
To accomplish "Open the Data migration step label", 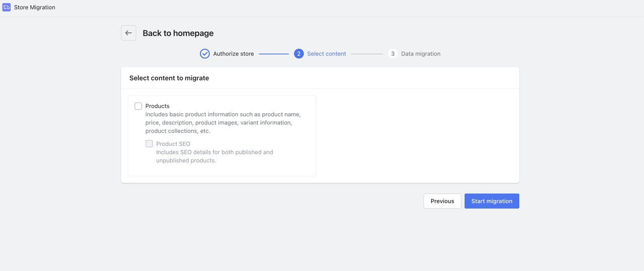I will point(421,54).
